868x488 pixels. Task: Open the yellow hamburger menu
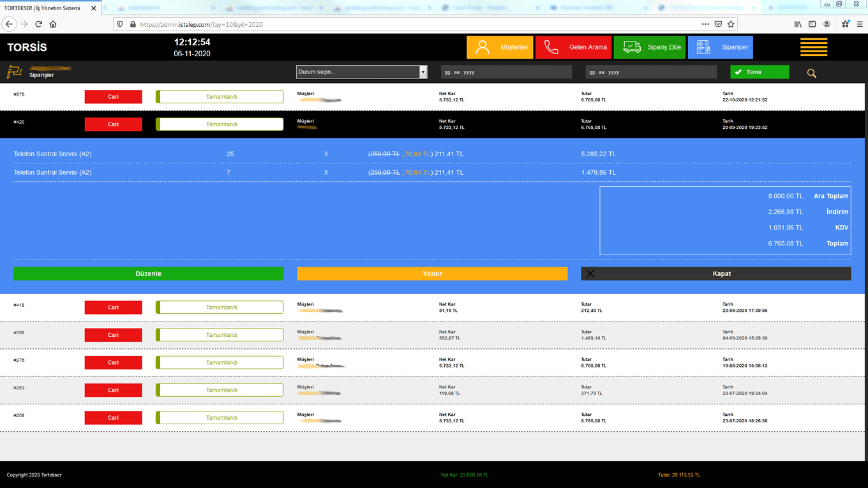point(814,47)
